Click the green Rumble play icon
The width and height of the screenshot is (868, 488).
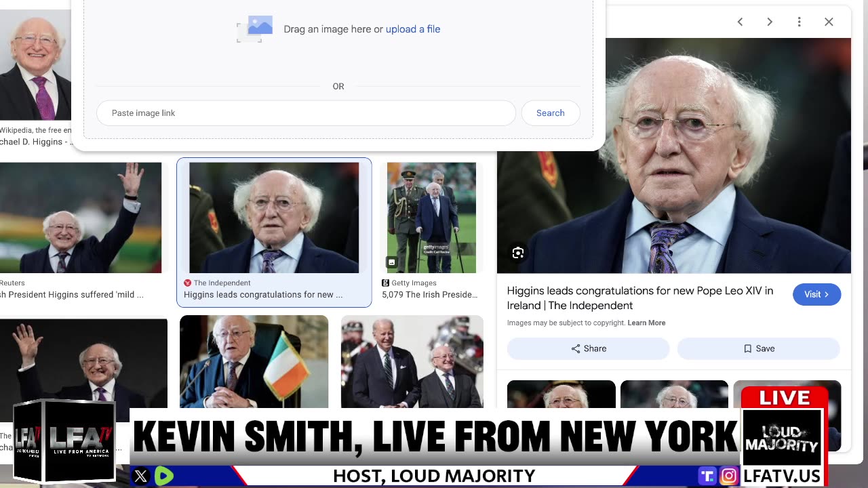point(163,476)
